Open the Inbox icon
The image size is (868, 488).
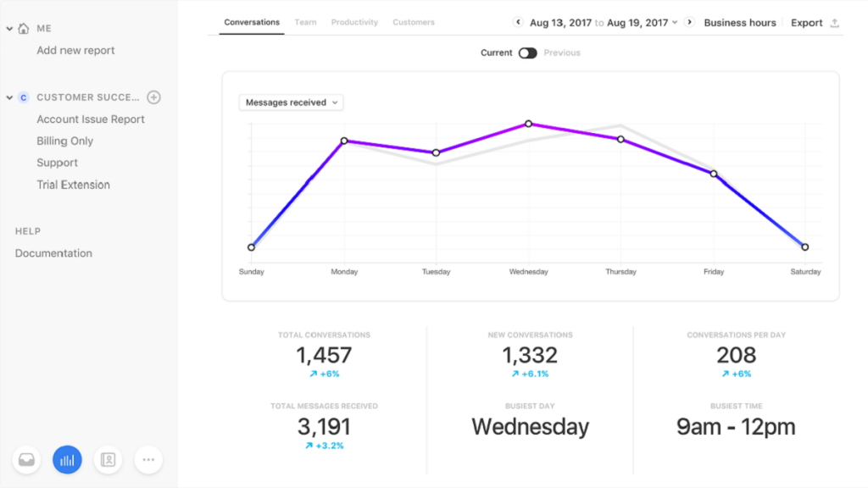click(26, 459)
